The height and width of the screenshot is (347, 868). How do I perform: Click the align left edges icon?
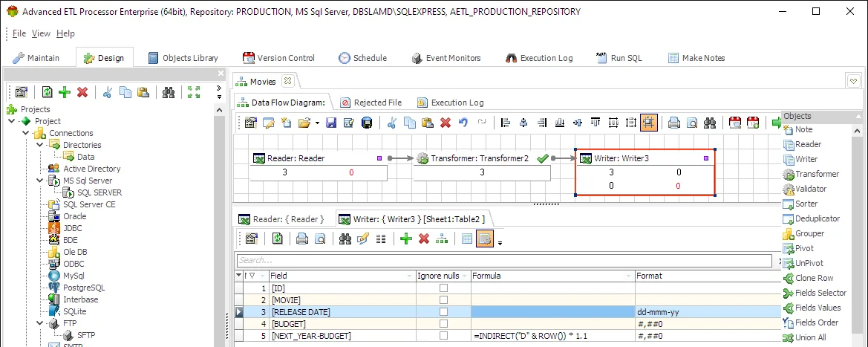tap(505, 123)
